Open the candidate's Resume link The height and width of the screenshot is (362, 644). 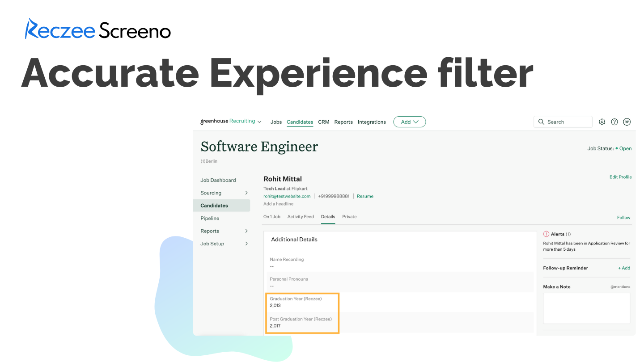(365, 196)
